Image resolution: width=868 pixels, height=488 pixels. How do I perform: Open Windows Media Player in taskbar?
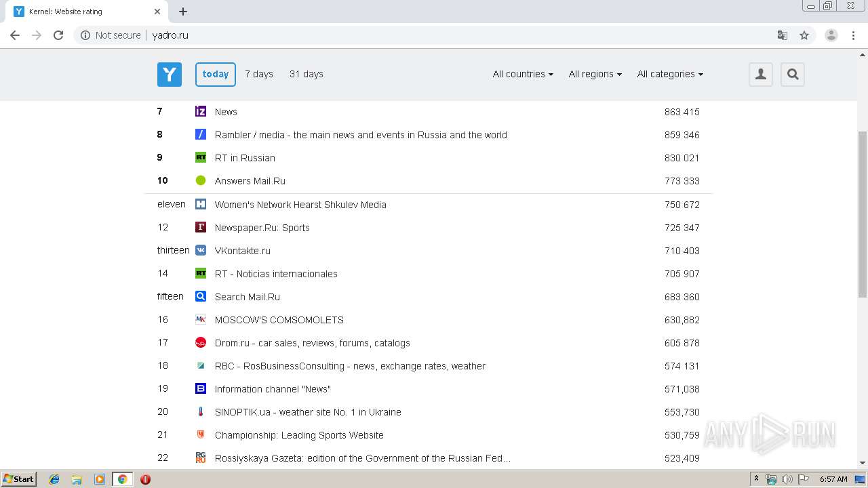[99, 479]
